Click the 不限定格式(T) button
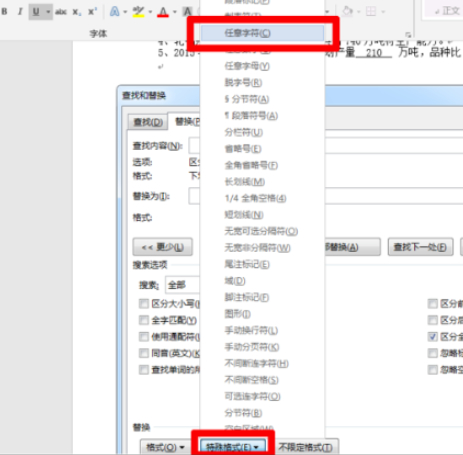Screen dimensions: 463x455 (306, 447)
